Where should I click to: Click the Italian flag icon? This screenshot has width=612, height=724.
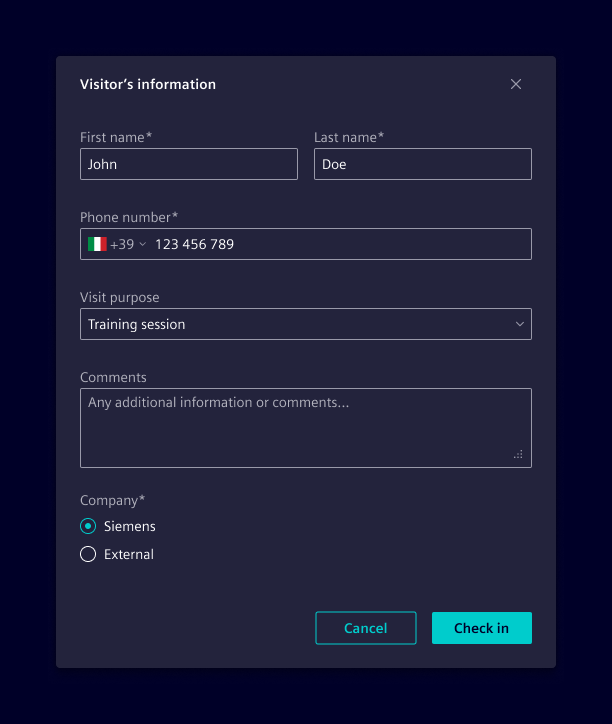tap(97, 244)
